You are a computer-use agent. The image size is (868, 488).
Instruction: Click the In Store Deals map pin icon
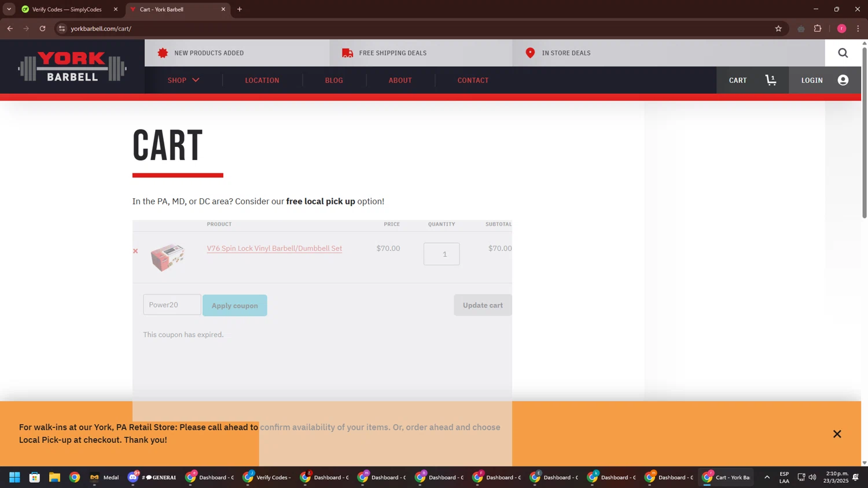coord(530,53)
